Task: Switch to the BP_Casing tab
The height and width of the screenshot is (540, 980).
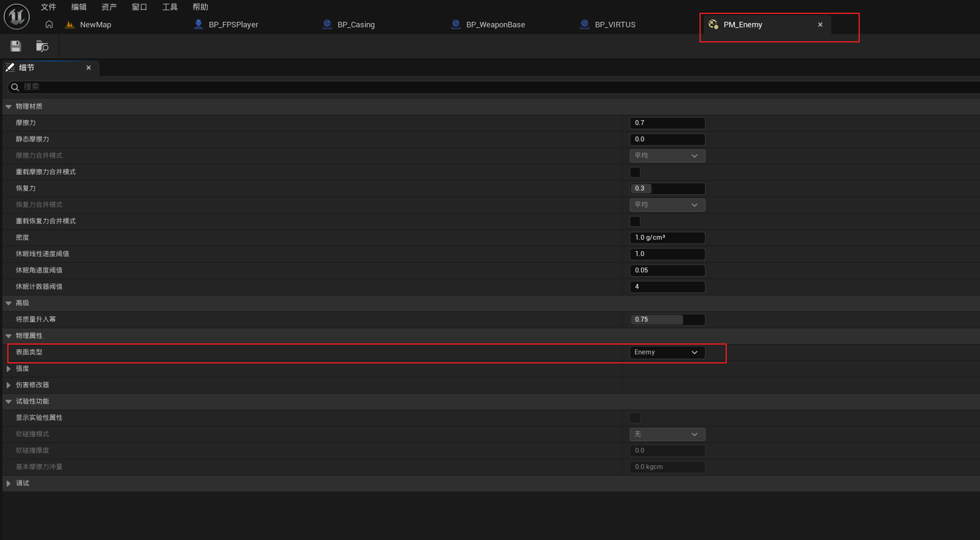Action: click(356, 25)
